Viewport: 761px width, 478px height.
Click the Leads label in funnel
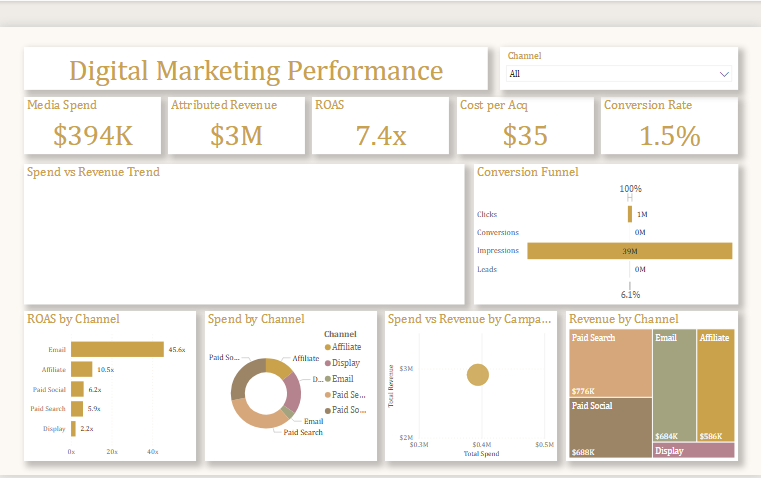click(487, 269)
